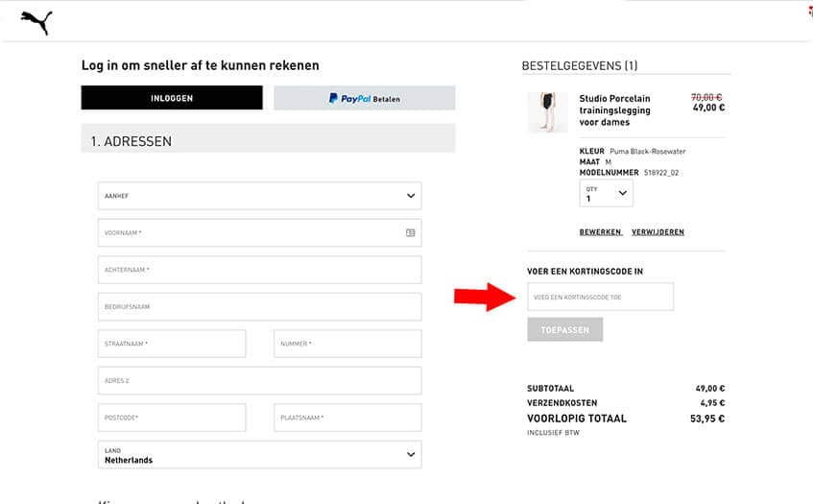Open the product thumbnail of the legging
This screenshot has width=813, height=504.
[x=547, y=112]
